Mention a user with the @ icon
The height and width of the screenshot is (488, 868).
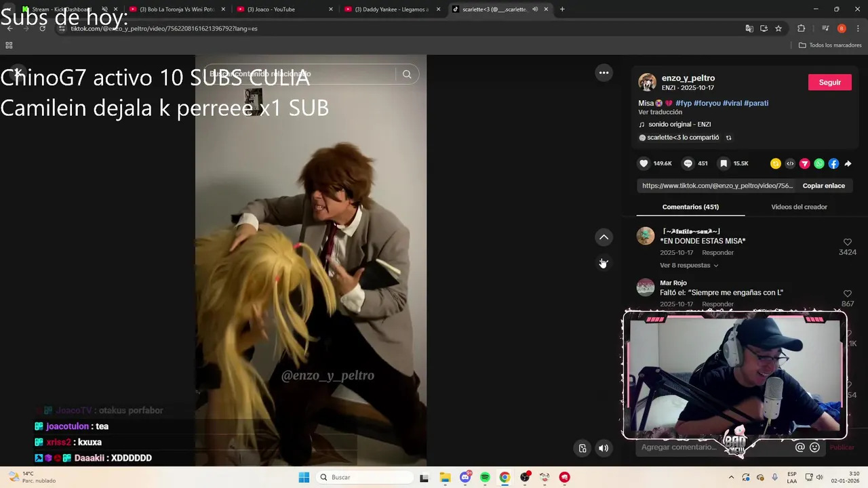pyautogui.click(x=800, y=447)
